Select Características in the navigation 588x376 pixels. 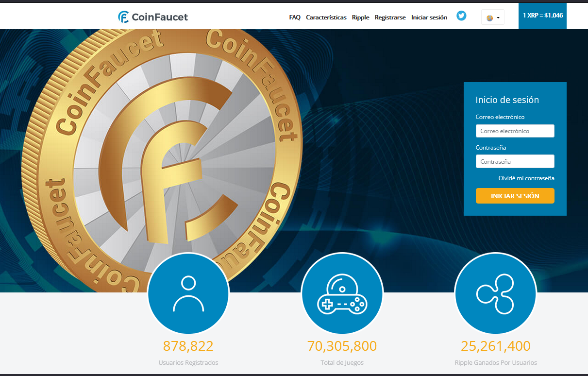[x=326, y=17]
